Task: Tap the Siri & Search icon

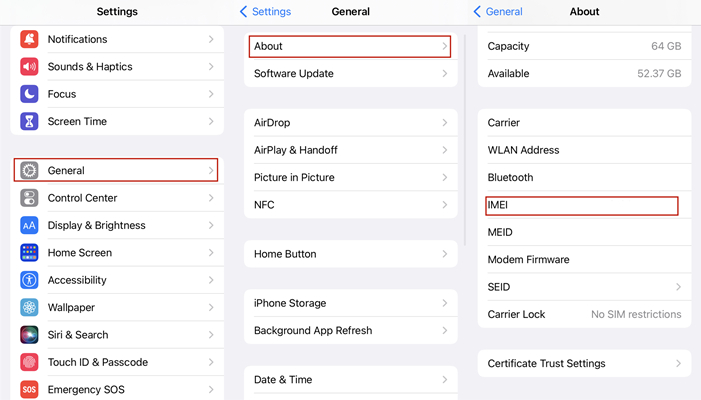Action: click(29, 335)
